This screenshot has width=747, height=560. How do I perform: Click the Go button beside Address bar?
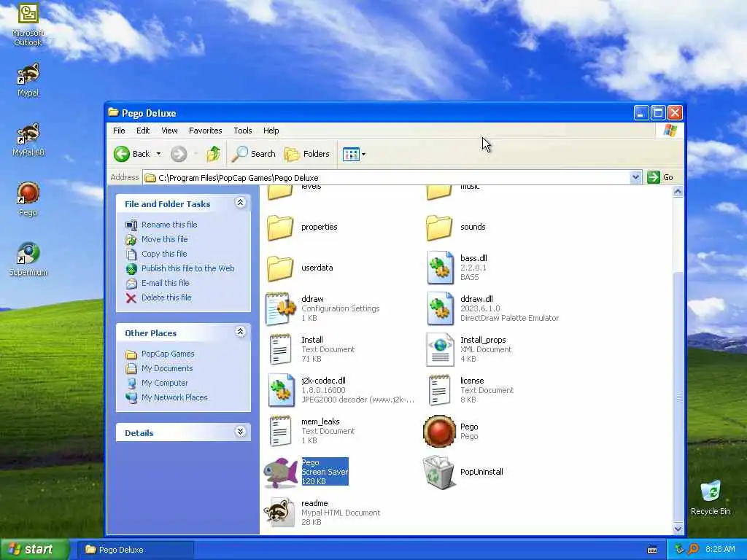(x=661, y=178)
